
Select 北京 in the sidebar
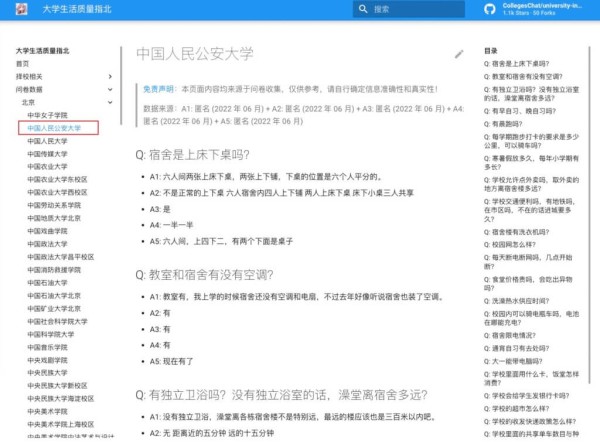[x=28, y=102]
